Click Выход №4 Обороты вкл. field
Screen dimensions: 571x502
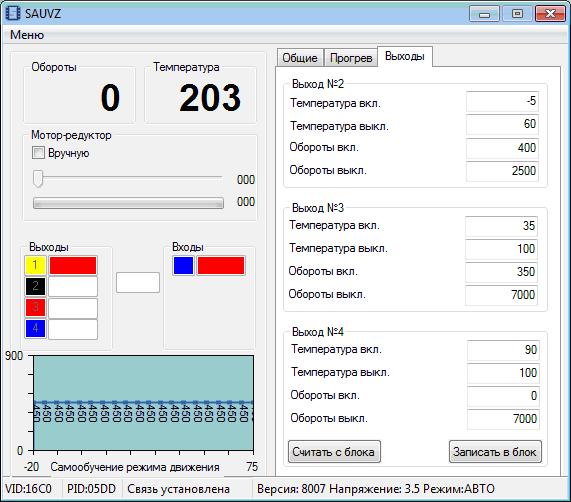[x=503, y=396]
